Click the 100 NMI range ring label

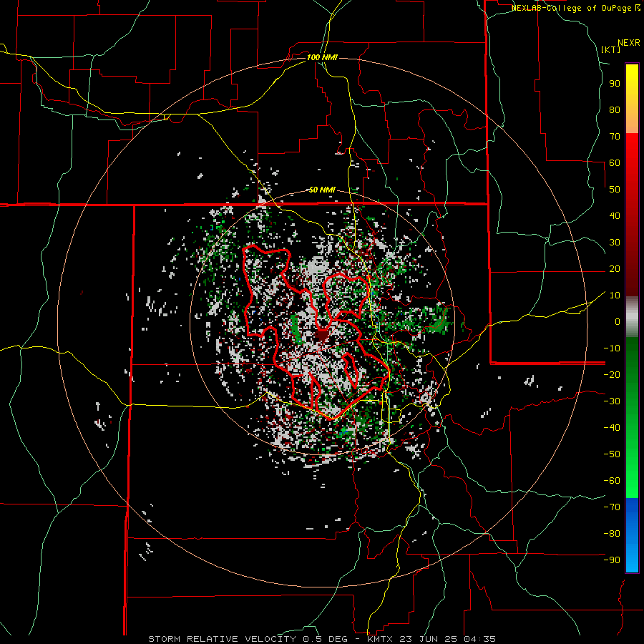(x=322, y=57)
